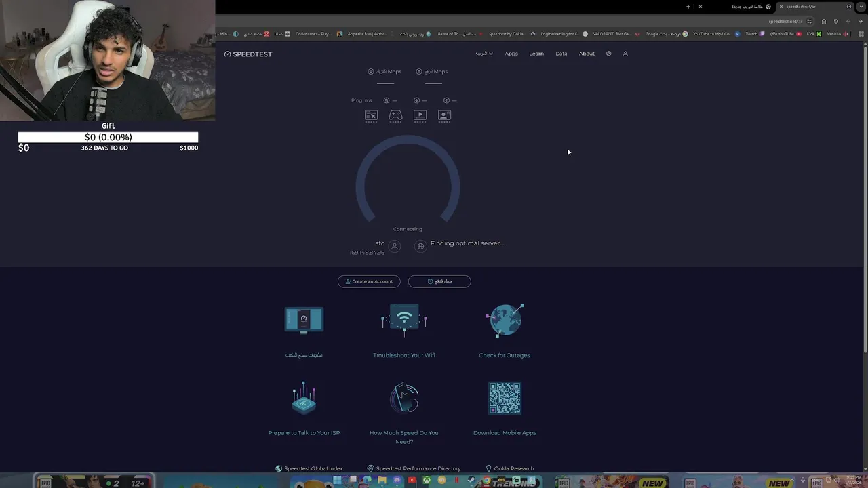Click the download Mbps arrow icon

tap(371, 71)
